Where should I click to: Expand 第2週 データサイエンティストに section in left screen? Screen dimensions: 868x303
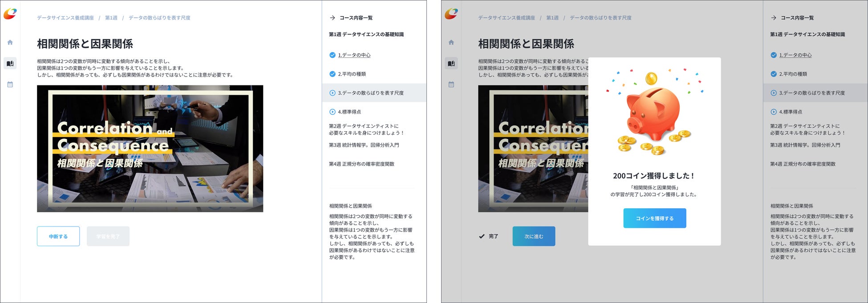pyautogui.click(x=366, y=129)
